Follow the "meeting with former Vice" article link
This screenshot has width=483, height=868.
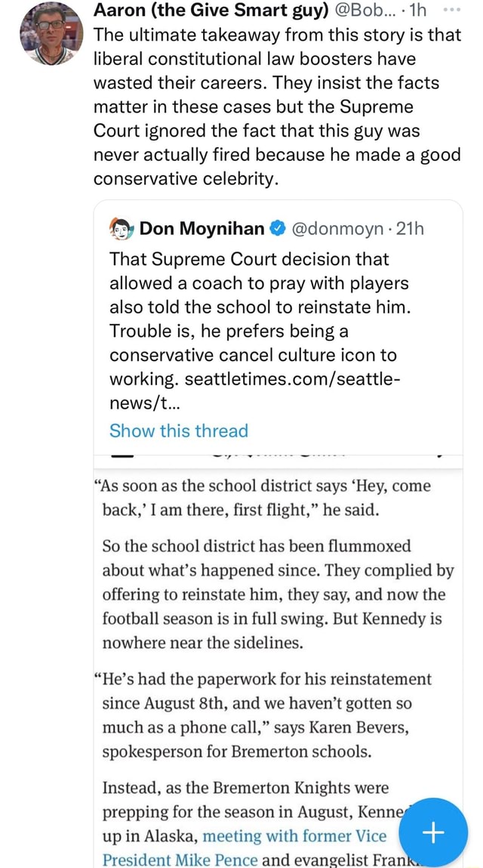[x=295, y=836]
